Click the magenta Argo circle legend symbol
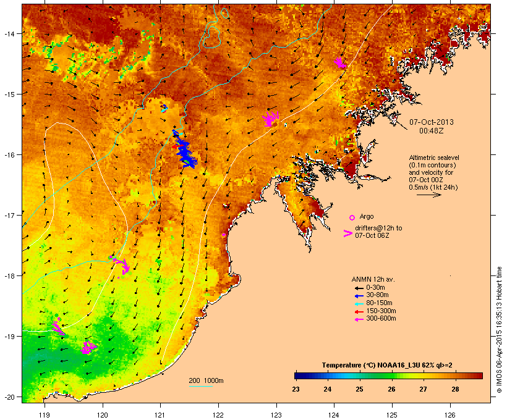The width and height of the screenshot is (507, 420). (352, 218)
